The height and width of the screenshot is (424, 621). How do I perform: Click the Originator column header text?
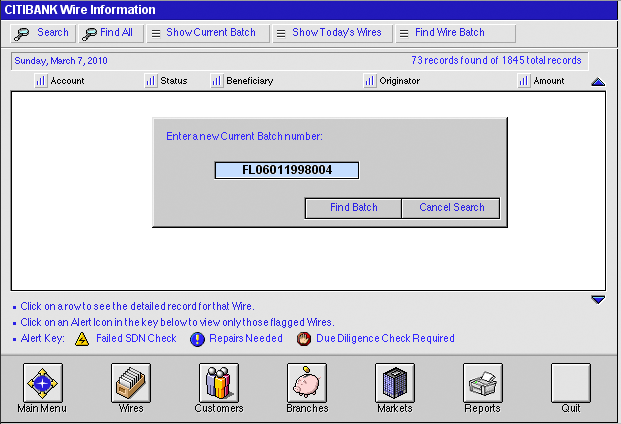click(400, 81)
